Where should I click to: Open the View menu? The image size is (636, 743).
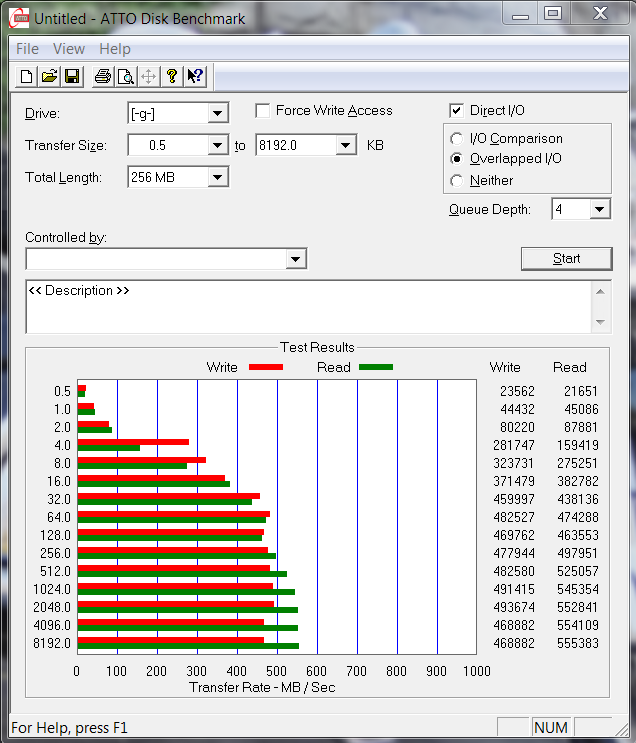(69, 49)
